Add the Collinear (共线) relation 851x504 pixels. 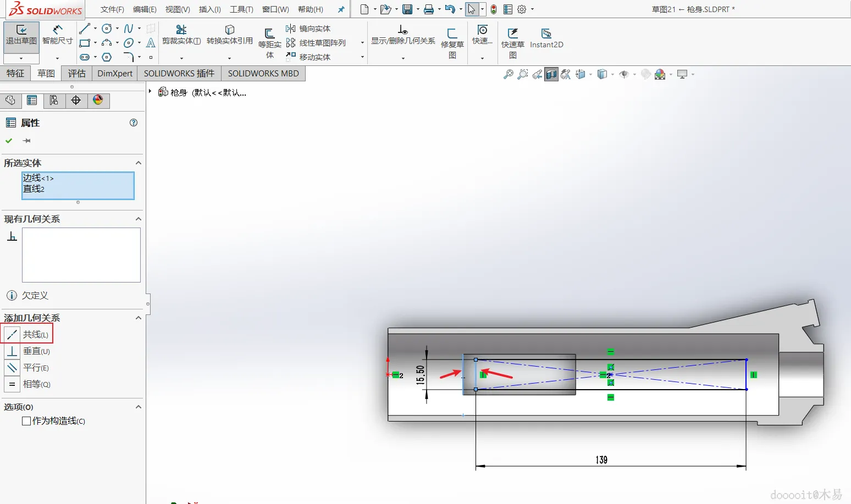pos(27,334)
